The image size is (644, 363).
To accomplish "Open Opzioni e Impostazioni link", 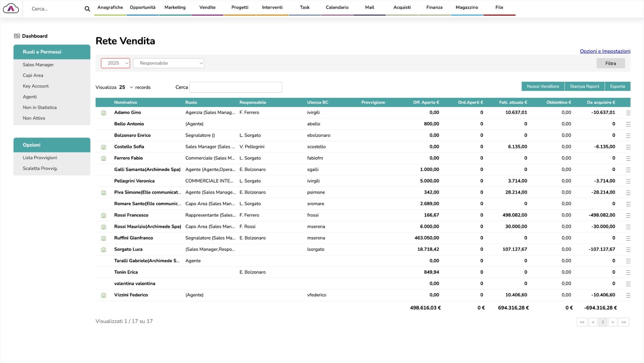I will (605, 51).
